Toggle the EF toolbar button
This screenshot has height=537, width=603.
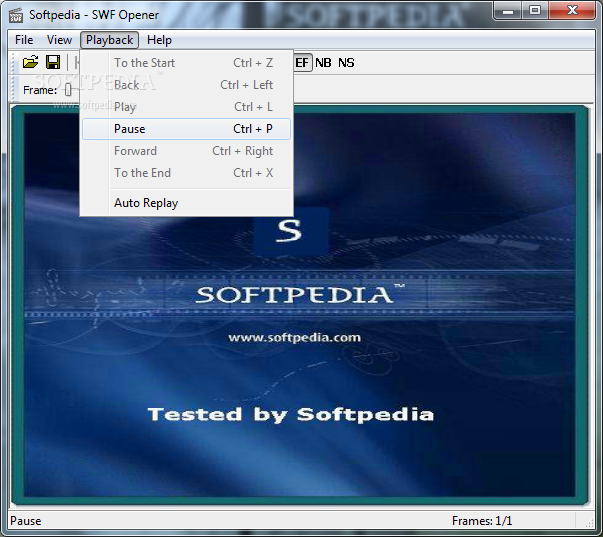pyautogui.click(x=302, y=63)
